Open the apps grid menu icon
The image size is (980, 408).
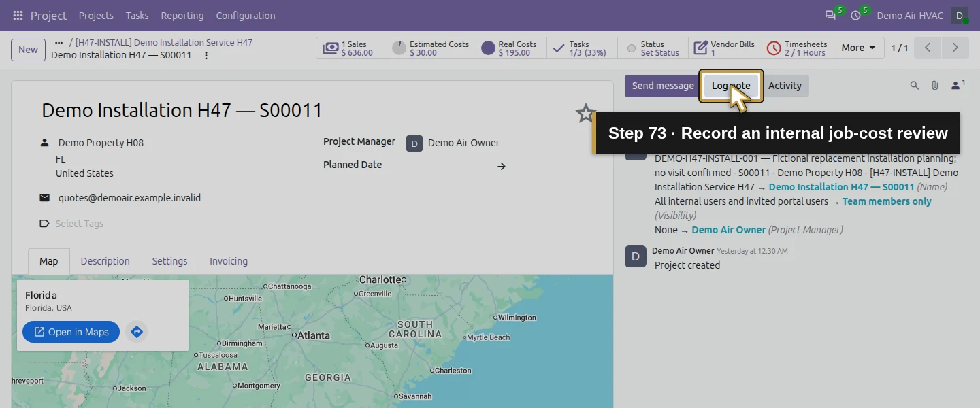[x=18, y=15]
